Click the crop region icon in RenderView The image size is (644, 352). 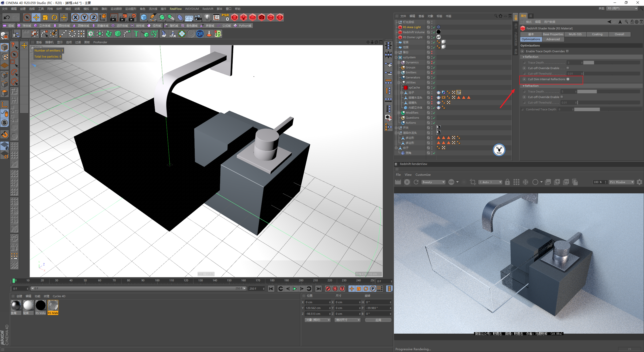(473, 182)
